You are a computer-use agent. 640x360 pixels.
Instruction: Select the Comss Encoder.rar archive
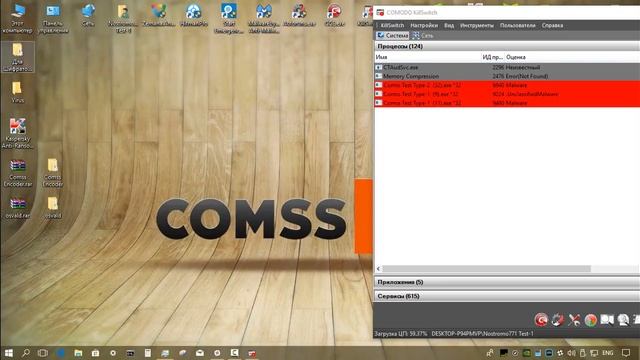[x=18, y=173]
